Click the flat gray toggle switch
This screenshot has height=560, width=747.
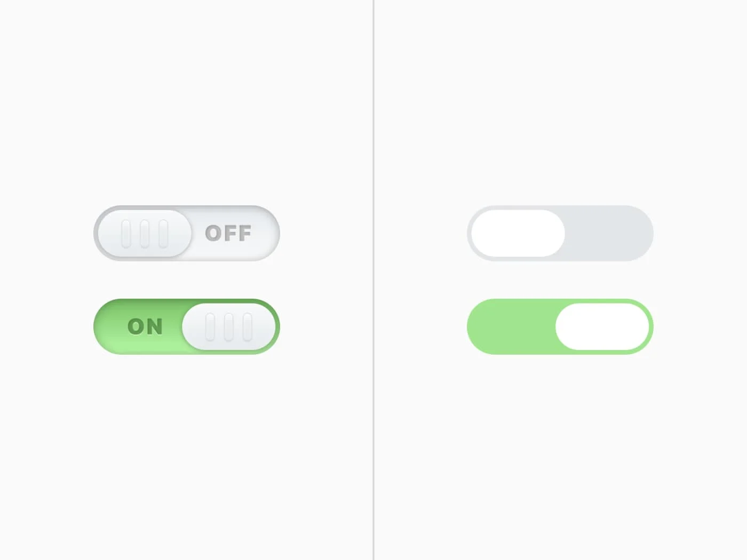[560, 233]
